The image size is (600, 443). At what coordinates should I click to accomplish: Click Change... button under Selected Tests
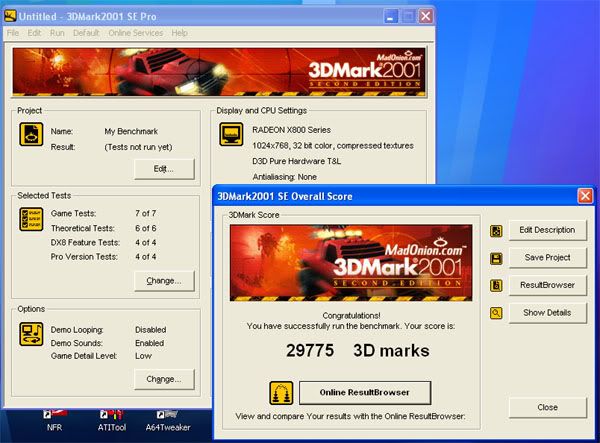(x=164, y=281)
